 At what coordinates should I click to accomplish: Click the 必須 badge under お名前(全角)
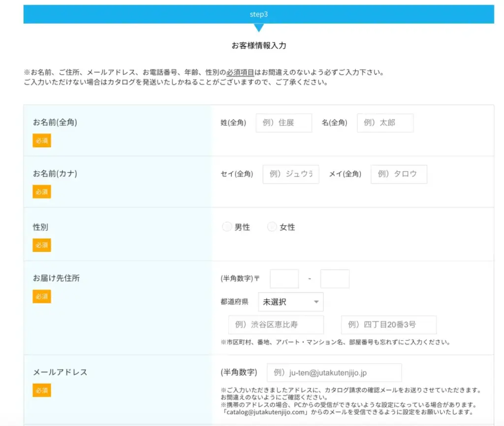point(42,141)
